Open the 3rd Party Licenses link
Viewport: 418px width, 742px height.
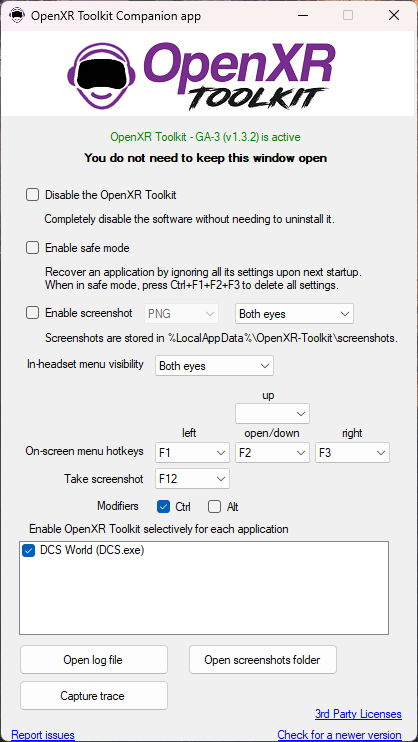click(x=358, y=714)
